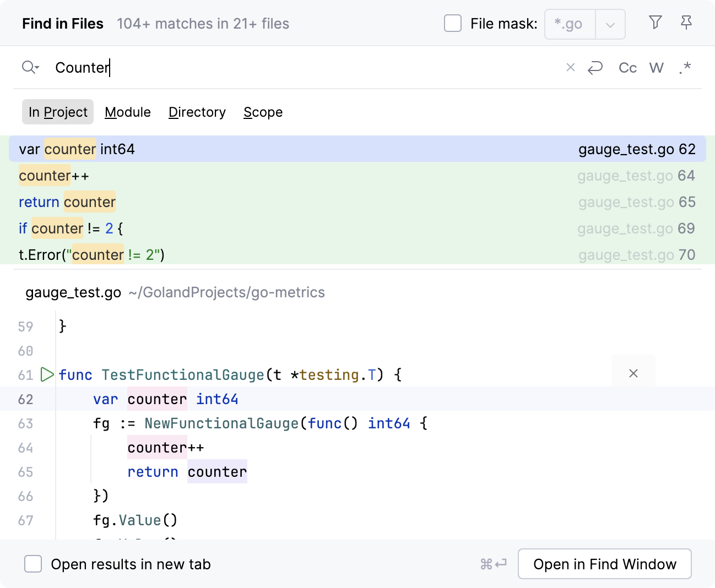Viewport: 715px width, 588px height.
Task: Enable Regex (.*) search option
Action: click(x=685, y=68)
